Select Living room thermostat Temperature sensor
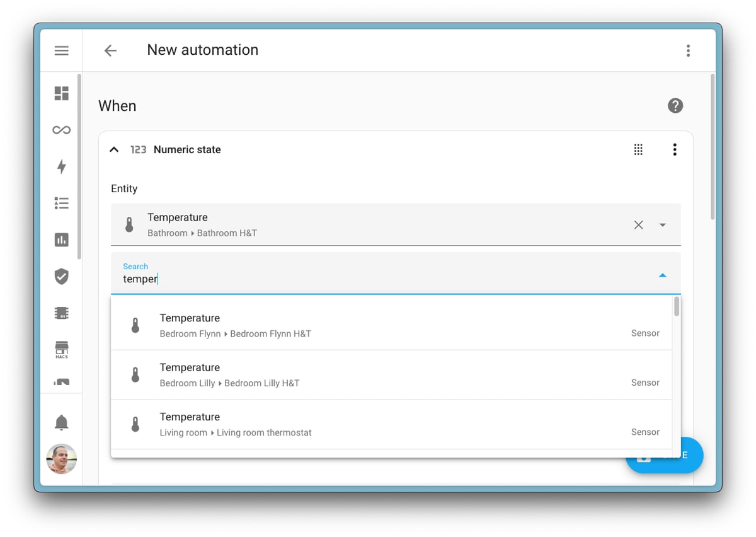The height and width of the screenshot is (537, 756). [391, 424]
